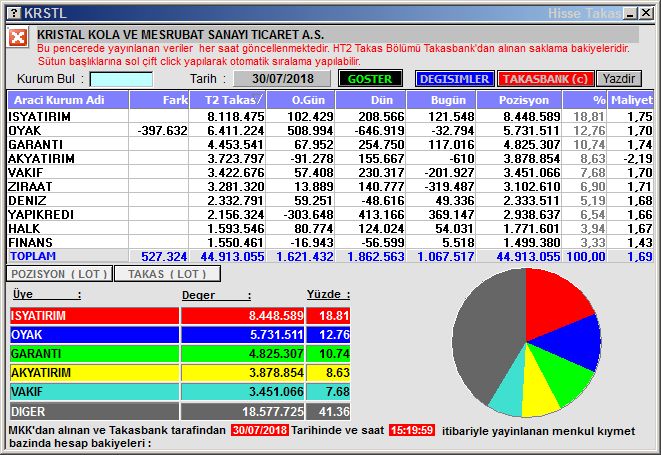Screen dimensions: 661x455
Task: Click the Kurum Bul search field
Action: (x=121, y=79)
